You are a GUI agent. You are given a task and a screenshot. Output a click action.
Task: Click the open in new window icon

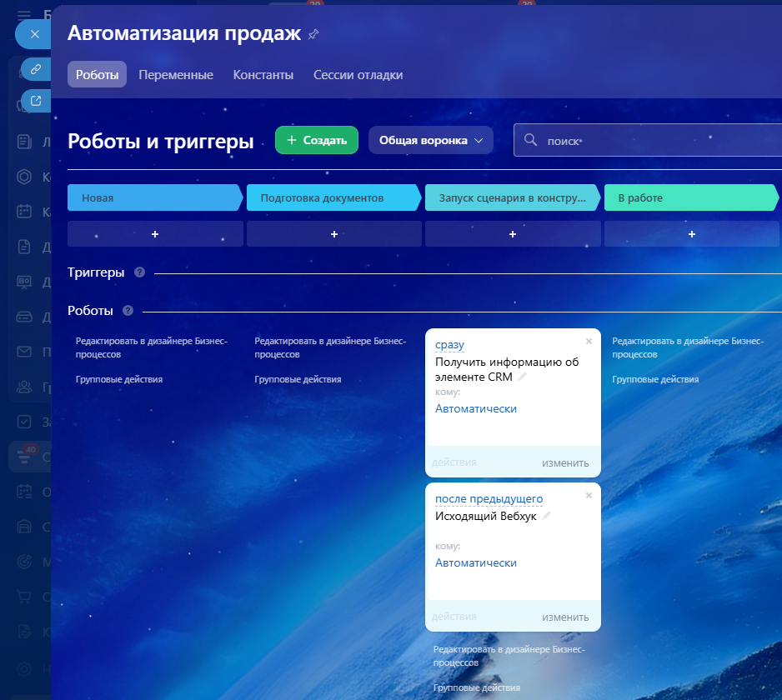pos(36,101)
